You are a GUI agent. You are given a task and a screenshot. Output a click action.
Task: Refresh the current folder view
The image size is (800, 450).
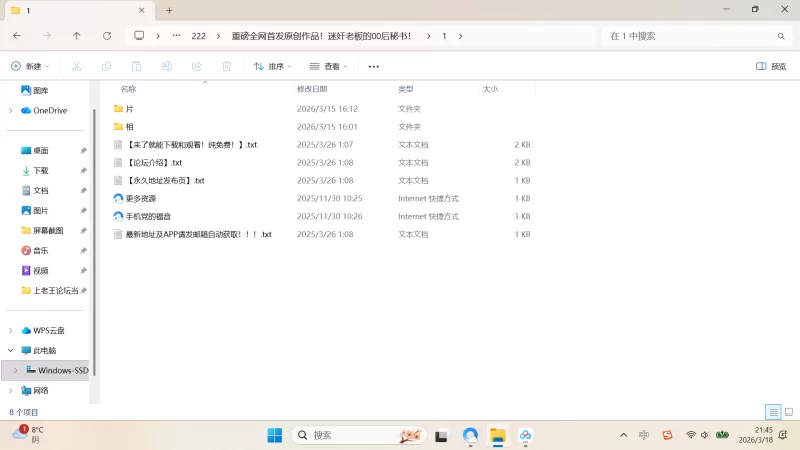tap(107, 35)
